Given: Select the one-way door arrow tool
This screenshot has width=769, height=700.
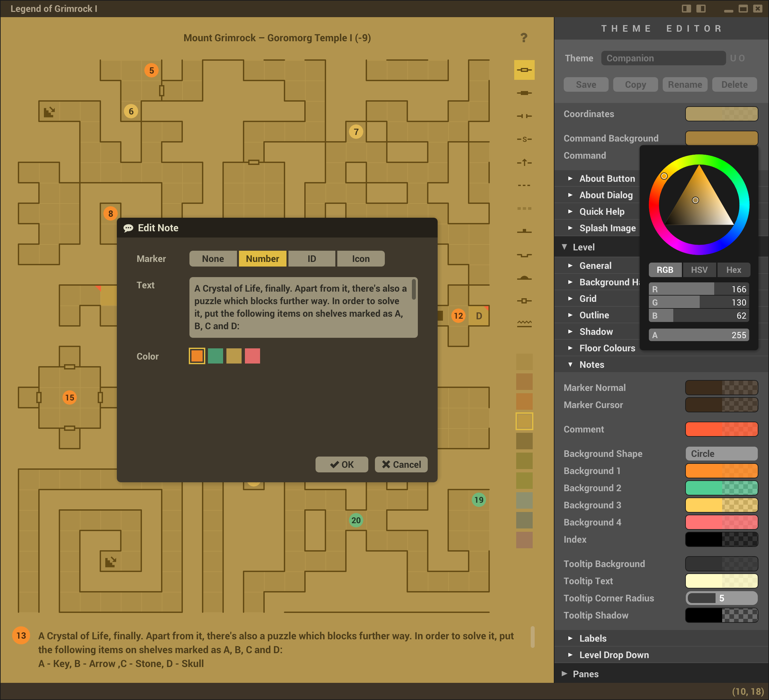Looking at the screenshot, I should click(524, 162).
